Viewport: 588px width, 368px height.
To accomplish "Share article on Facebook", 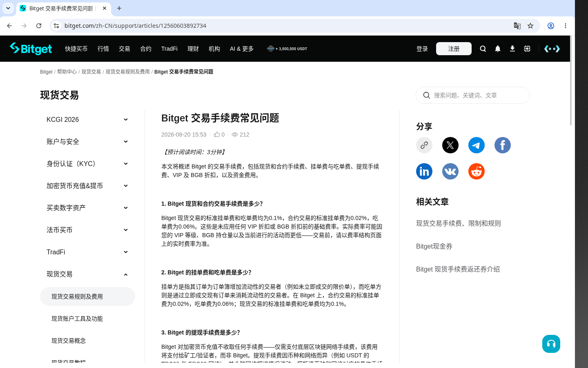I will tap(503, 145).
